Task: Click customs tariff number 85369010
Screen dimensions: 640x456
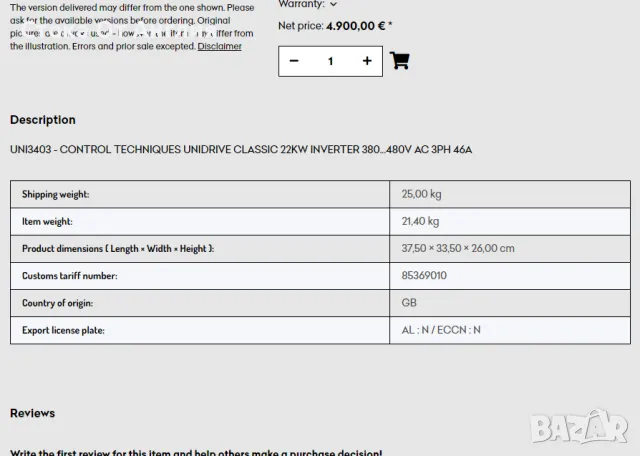Action: pyautogui.click(x=424, y=275)
